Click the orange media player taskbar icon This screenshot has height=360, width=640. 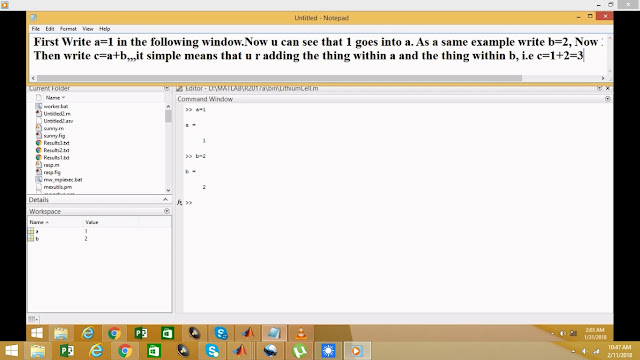coord(356,351)
